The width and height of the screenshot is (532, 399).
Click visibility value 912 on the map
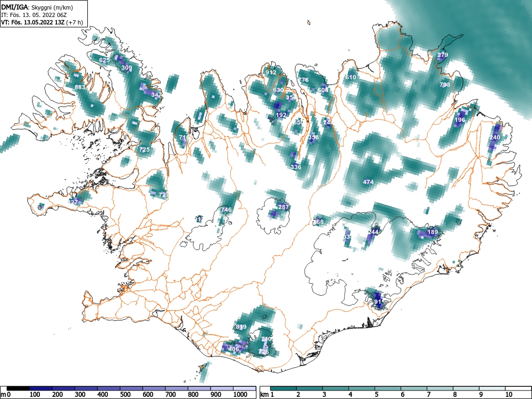coord(271,72)
